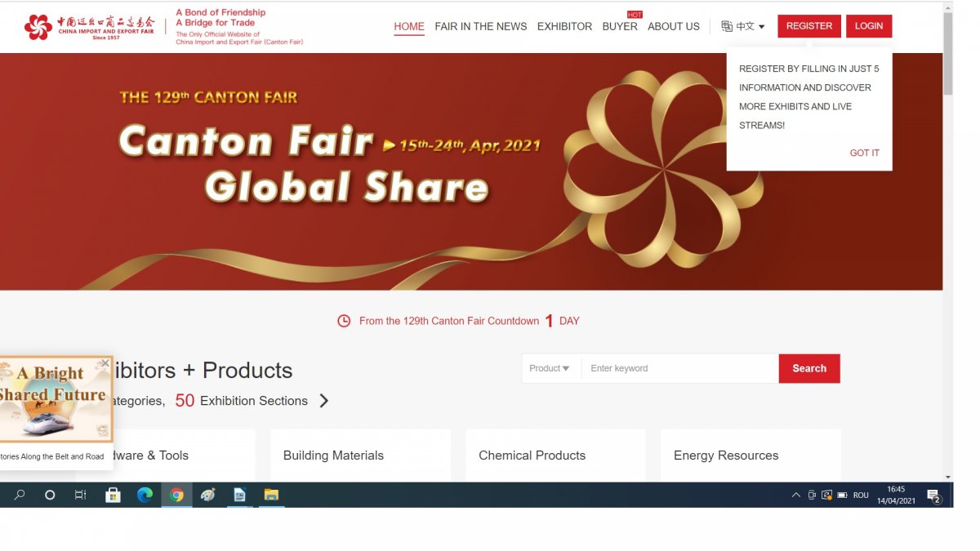Click the REGISTER button
Image resolution: width=980 pixels, height=551 pixels.
tap(809, 26)
